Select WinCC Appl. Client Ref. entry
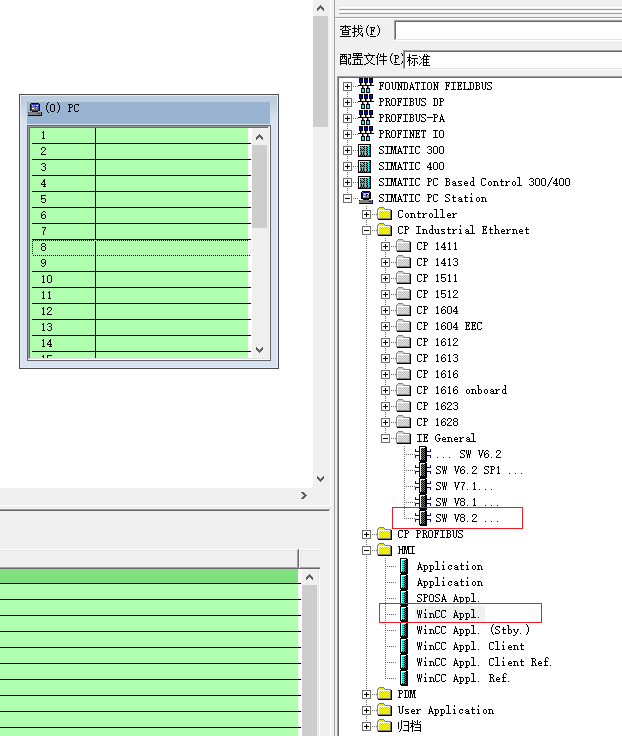Viewport: 622px width, 736px height. click(x=484, y=662)
